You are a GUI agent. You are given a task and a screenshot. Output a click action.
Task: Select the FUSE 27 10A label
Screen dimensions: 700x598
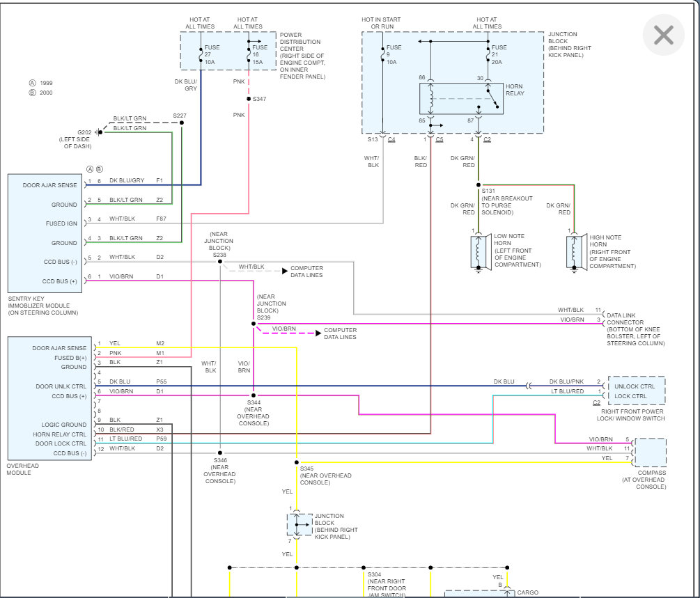pos(212,54)
